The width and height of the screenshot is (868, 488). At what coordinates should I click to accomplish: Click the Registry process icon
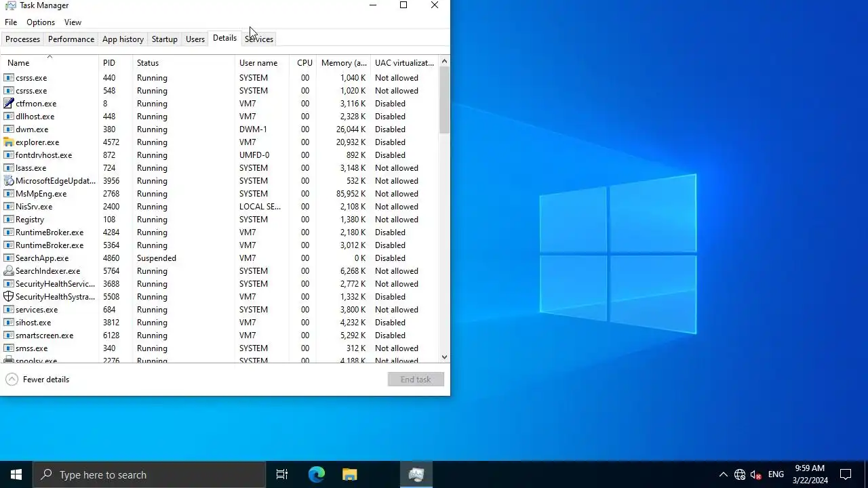[9, 220]
